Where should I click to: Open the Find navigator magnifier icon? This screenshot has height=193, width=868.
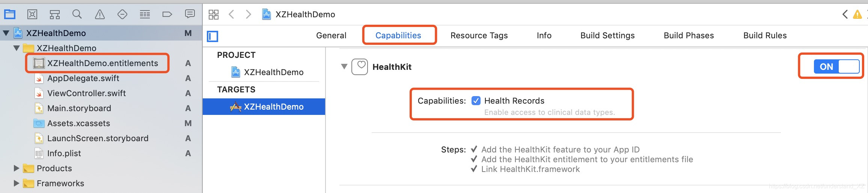pyautogui.click(x=77, y=15)
